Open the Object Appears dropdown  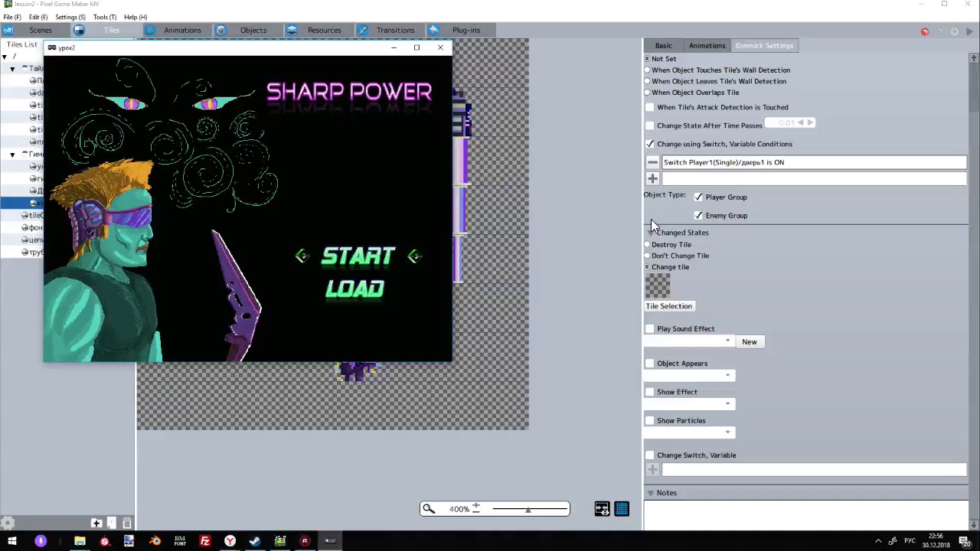(690, 376)
